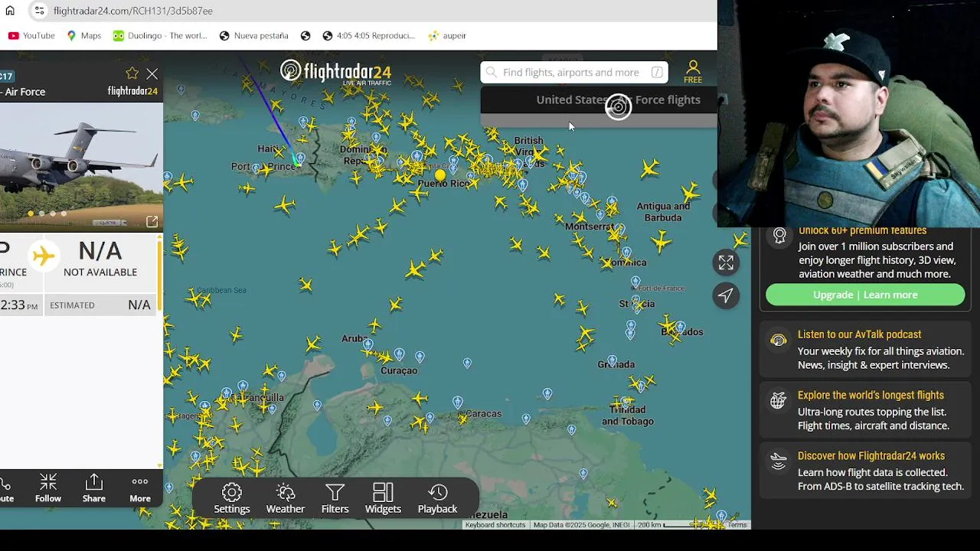Screen dimensions: 980x551
Task: Select first photo carousel dot
Action: 31,214
